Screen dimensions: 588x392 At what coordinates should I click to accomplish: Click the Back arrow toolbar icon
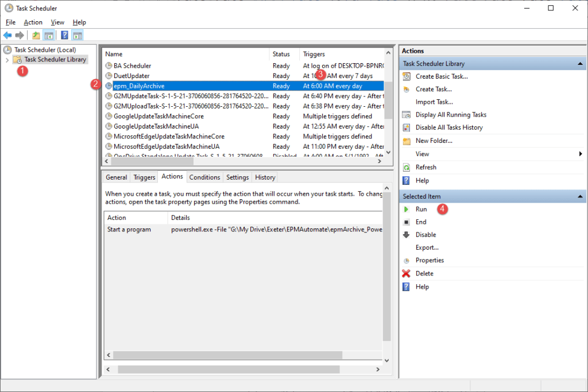(7, 36)
